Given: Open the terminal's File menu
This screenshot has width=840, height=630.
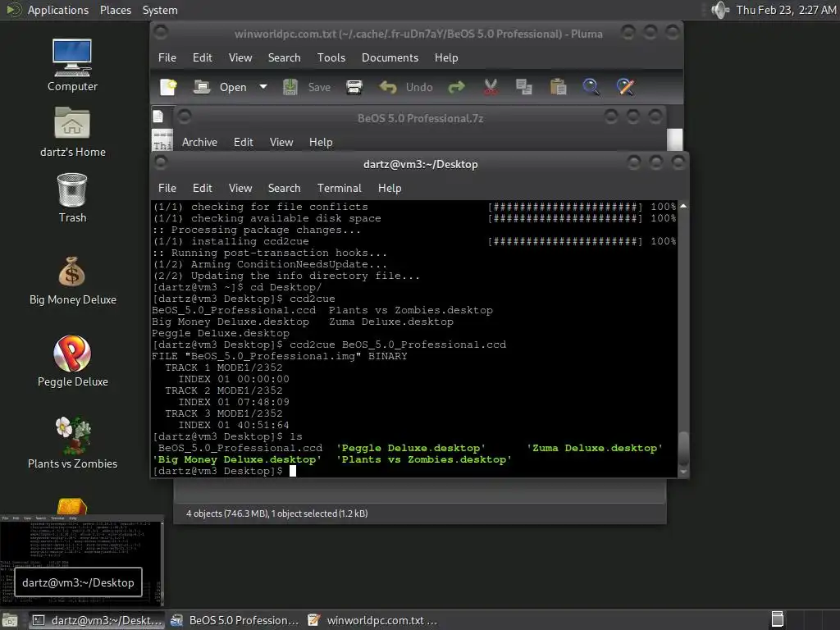Looking at the screenshot, I should pyautogui.click(x=167, y=188).
